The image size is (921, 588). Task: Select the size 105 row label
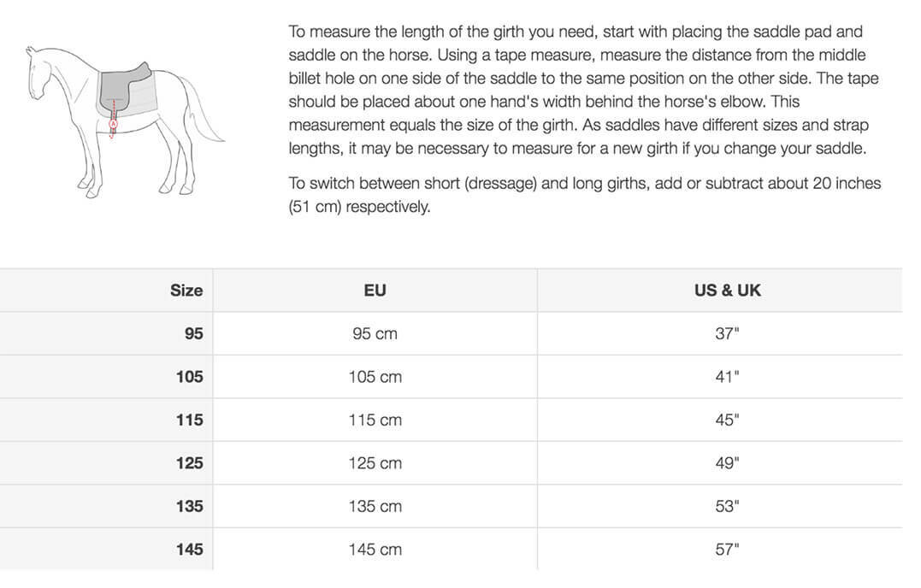point(190,377)
